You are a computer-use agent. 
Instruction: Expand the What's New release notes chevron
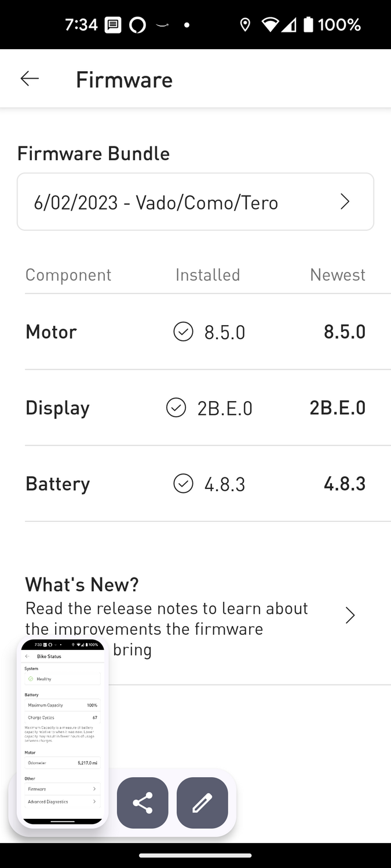pos(350,615)
